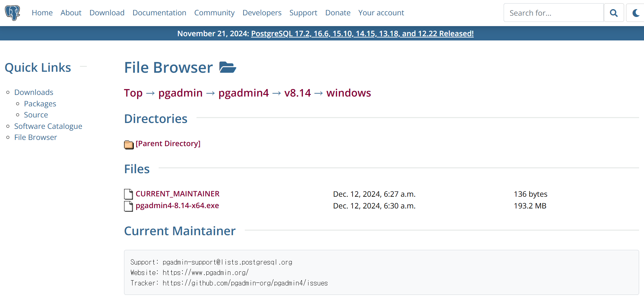Open the Home menu item

tap(42, 13)
